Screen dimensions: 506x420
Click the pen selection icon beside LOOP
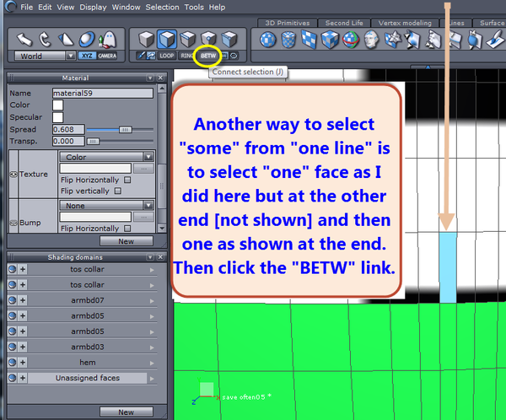[x=141, y=56]
